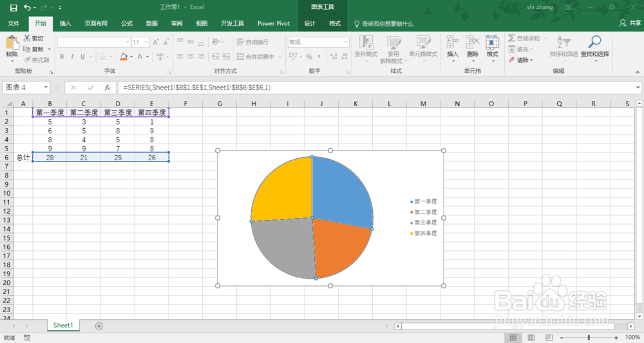Click the insert function fx icon
Image resolution: width=644 pixels, height=343 pixels.
(x=107, y=88)
